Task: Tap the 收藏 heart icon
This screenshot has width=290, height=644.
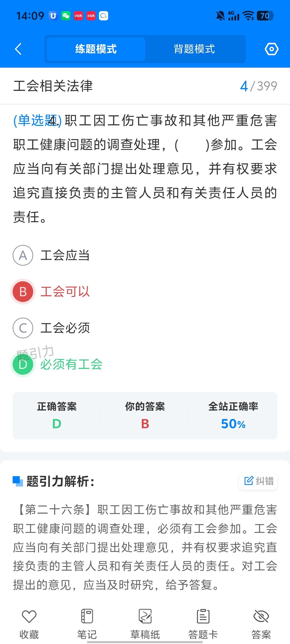Action: [x=29, y=616]
